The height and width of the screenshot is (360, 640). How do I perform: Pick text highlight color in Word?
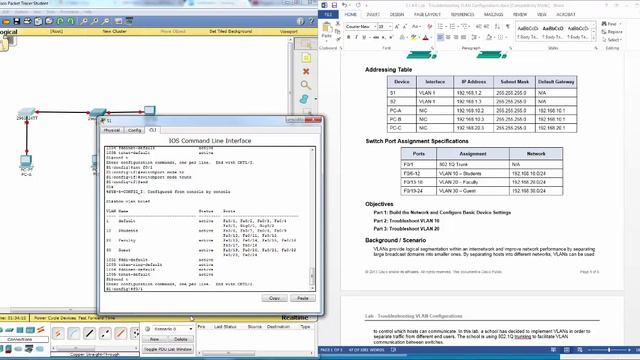click(x=413, y=37)
